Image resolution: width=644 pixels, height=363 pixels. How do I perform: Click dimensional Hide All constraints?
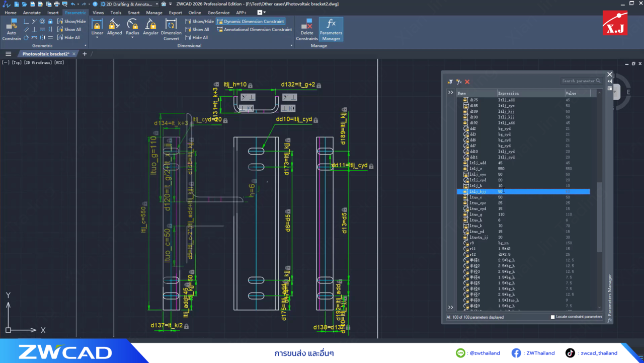coord(196,38)
